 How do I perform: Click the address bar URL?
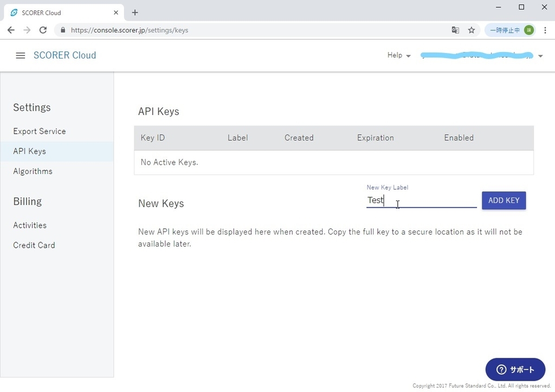click(x=130, y=30)
